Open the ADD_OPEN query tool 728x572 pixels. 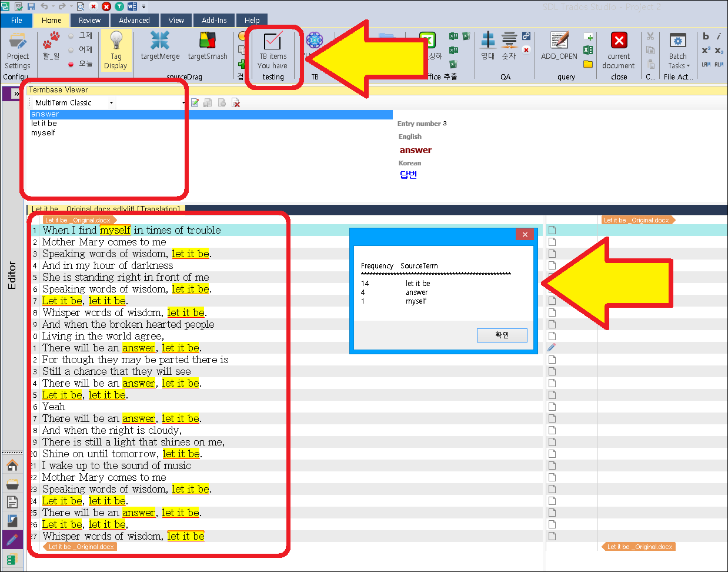[x=559, y=46]
